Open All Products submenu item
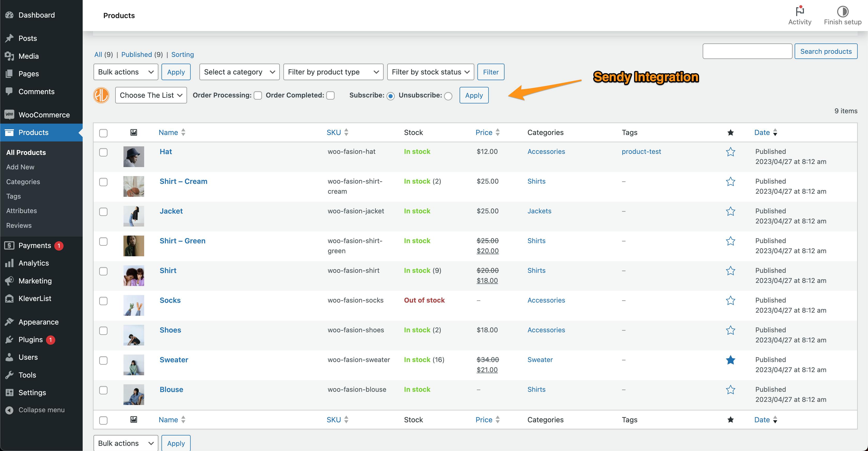 pyautogui.click(x=26, y=153)
